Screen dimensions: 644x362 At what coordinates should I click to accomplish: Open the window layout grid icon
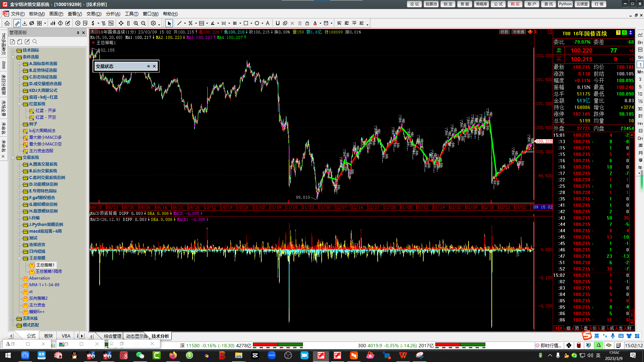[x=39, y=23]
